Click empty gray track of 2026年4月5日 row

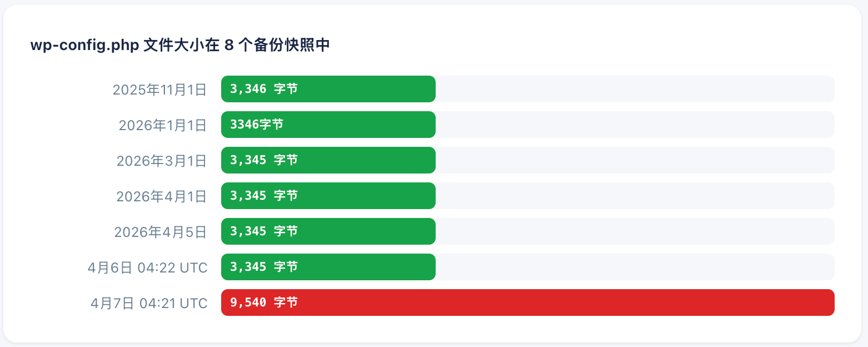[633, 231]
